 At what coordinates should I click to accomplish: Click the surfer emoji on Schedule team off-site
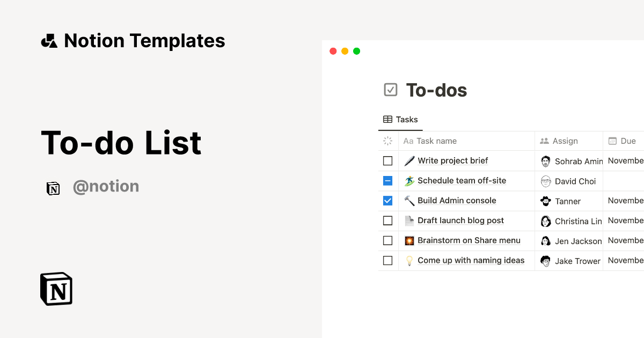pos(409,181)
